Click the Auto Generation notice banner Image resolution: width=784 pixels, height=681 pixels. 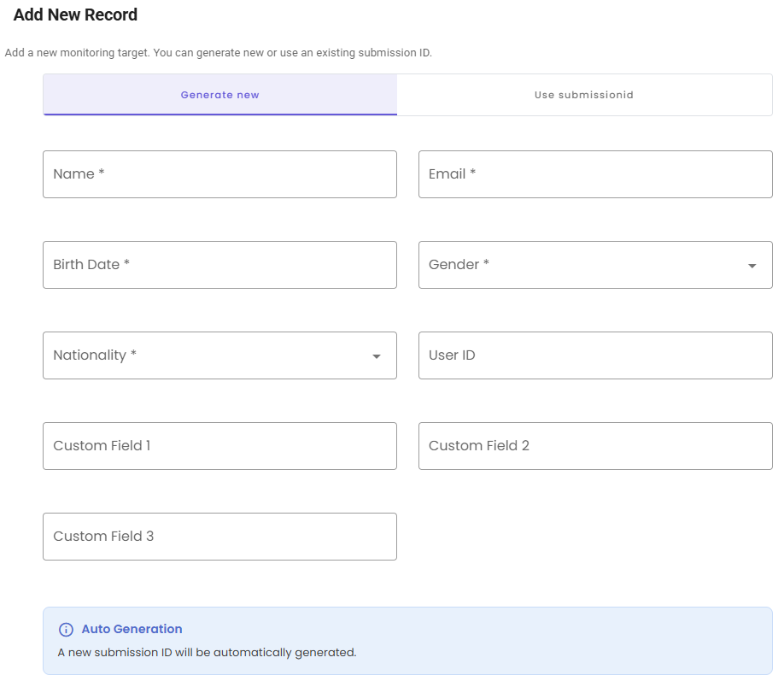tap(407, 639)
